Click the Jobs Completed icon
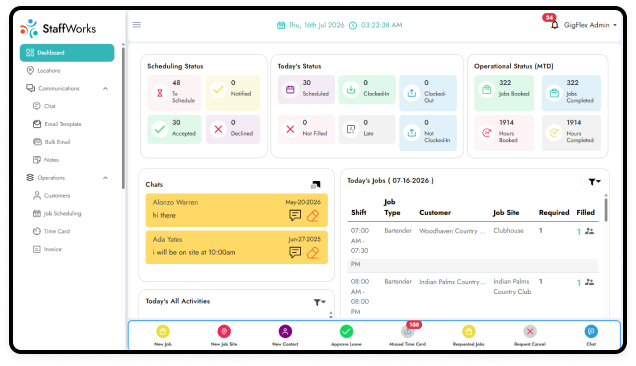This screenshot has width=636, height=366. coord(554,93)
